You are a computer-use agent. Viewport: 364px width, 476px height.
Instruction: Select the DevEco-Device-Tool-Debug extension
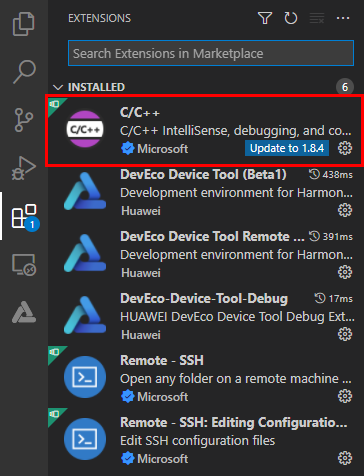(206, 316)
